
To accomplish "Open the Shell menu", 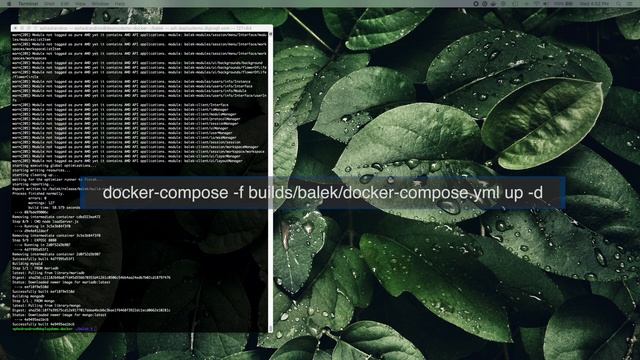I will coord(49,3).
